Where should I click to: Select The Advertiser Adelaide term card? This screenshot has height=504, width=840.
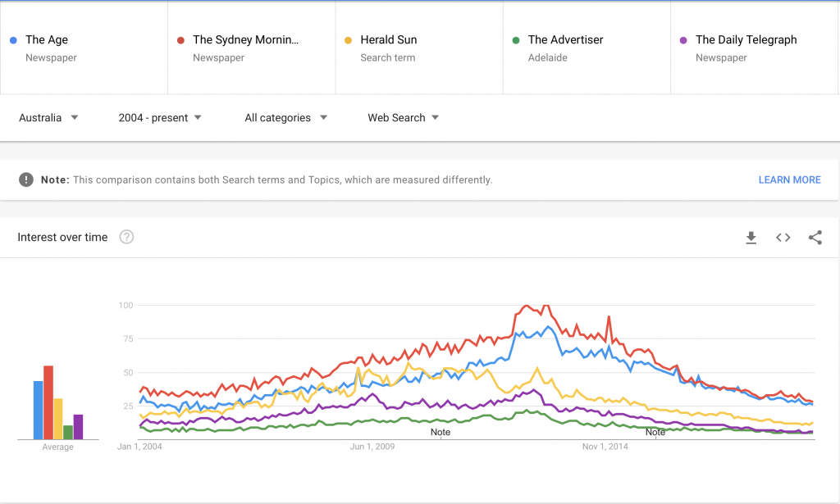tap(587, 48)
